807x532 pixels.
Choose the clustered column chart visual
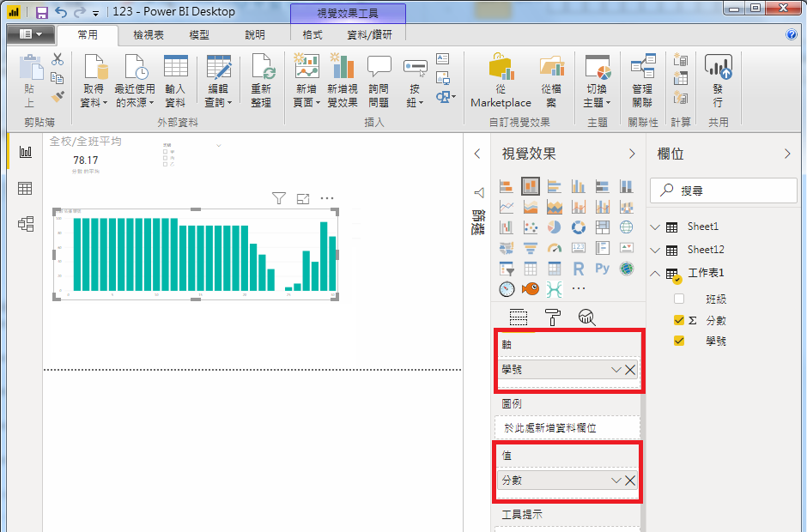pyautogui.click(x=579, y=186)
